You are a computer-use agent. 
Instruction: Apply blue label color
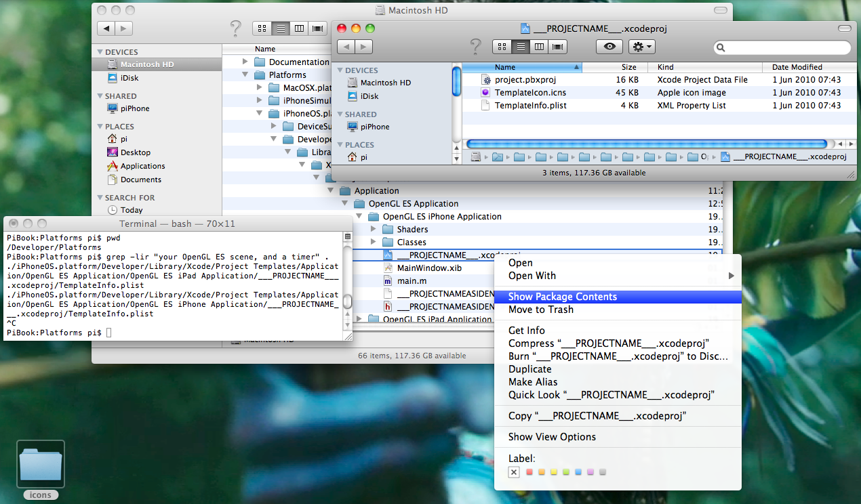tap(578, 472)
